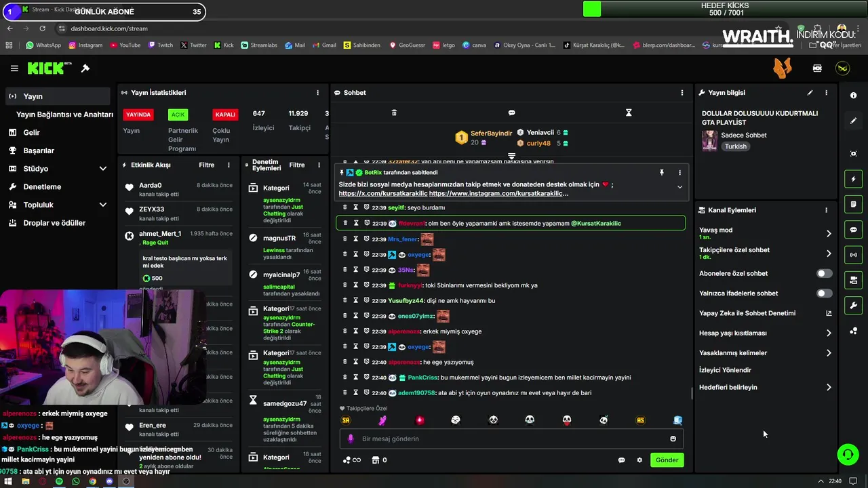
Task: Open Yayın Bağlantısı ve Anahtarı page
Action: pyautogui.click(x=64, y=115)
